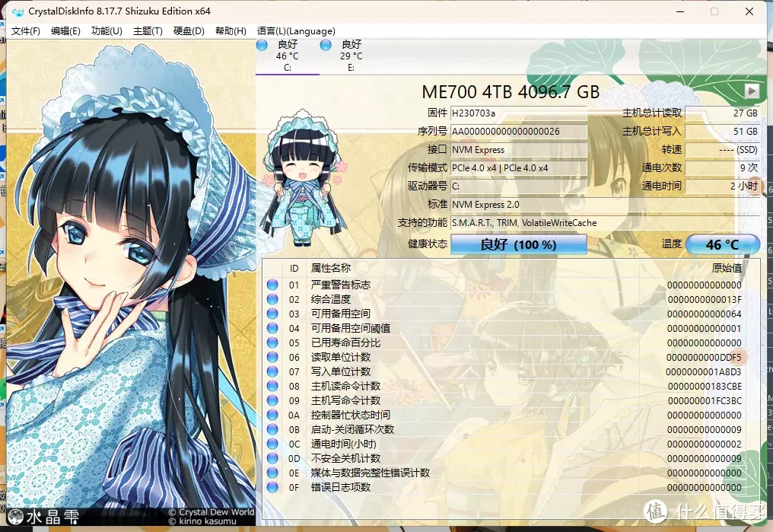
Task: Click the supported features field S.M.A.R.T., TRIM
Action: pos(605,223)
